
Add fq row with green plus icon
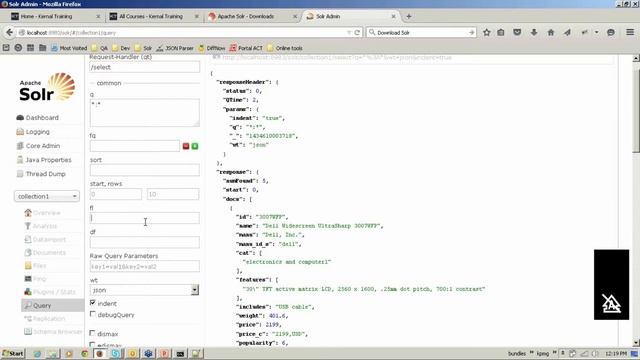195,146
